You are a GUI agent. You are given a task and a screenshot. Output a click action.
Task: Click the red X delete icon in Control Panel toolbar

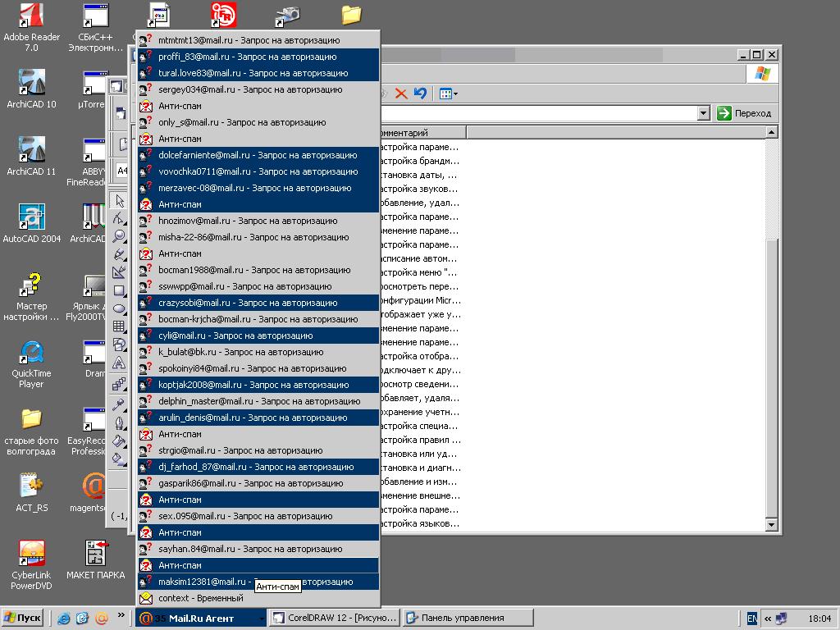(400, 94)
